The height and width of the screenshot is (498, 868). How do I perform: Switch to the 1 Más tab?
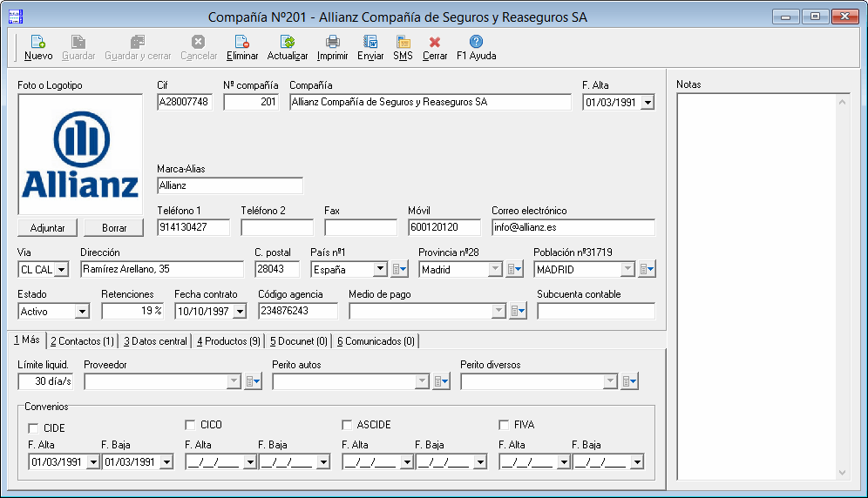point(26,340)
